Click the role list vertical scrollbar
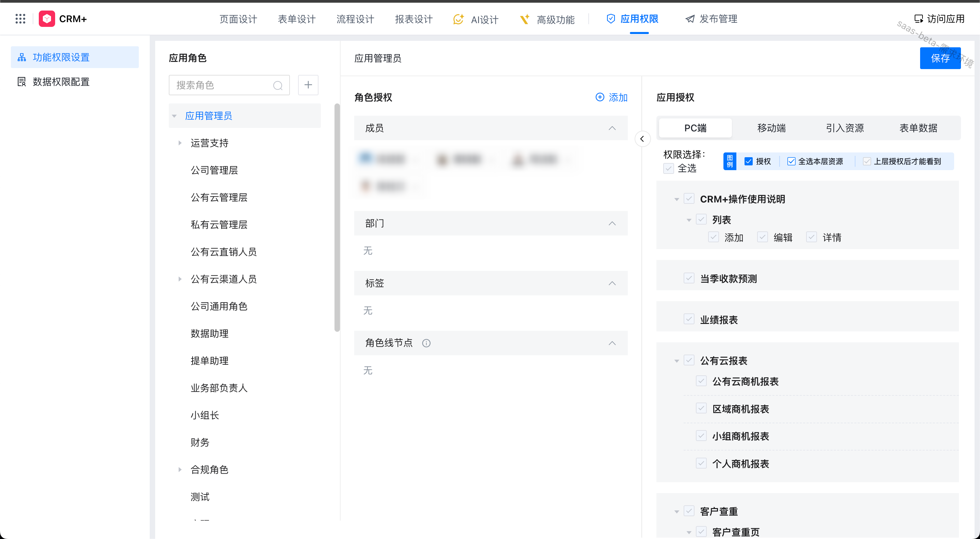 (337, 217)
